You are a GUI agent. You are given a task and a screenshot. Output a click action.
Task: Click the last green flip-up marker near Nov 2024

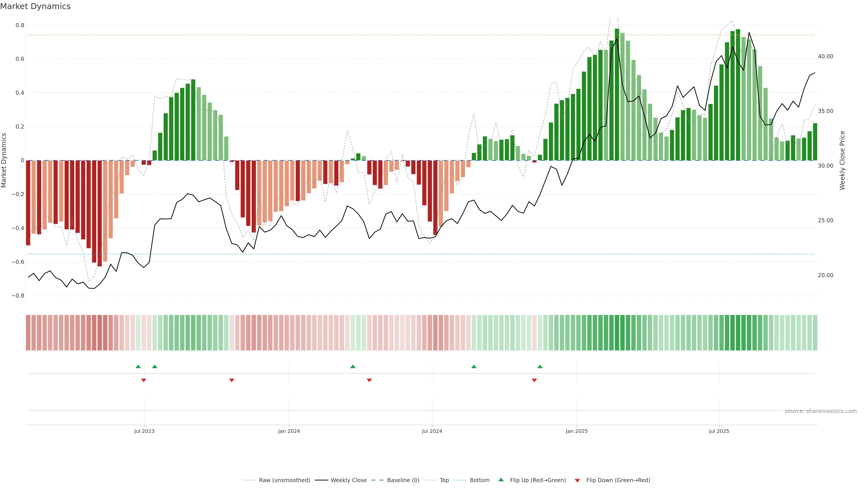pyautogui.click(x=540, y=366)
